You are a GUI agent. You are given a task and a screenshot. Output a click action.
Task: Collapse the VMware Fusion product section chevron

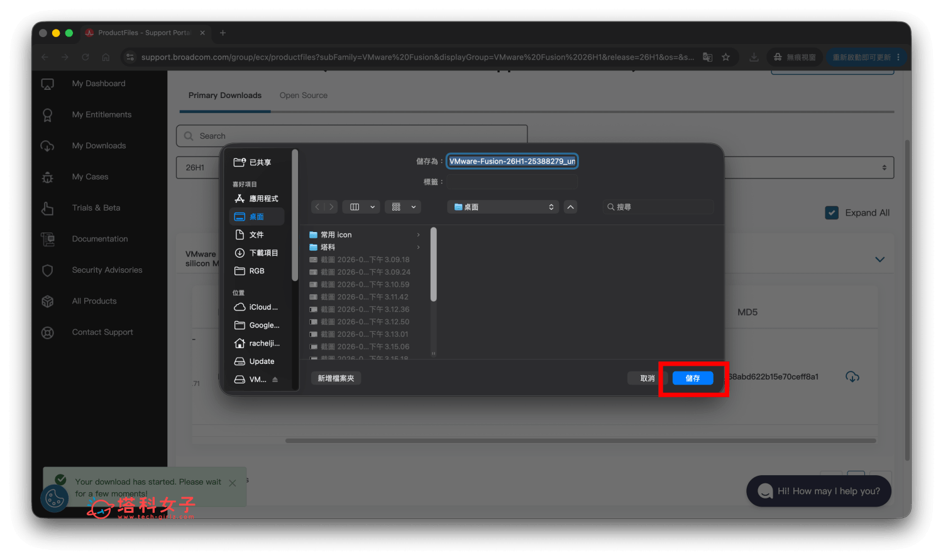click(x=880, y=260)
